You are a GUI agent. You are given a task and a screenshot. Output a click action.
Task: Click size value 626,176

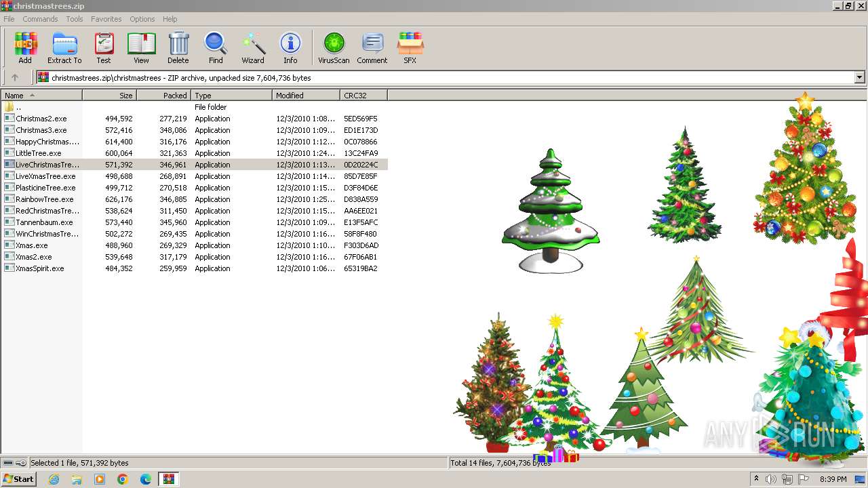(x=119, y=199)
